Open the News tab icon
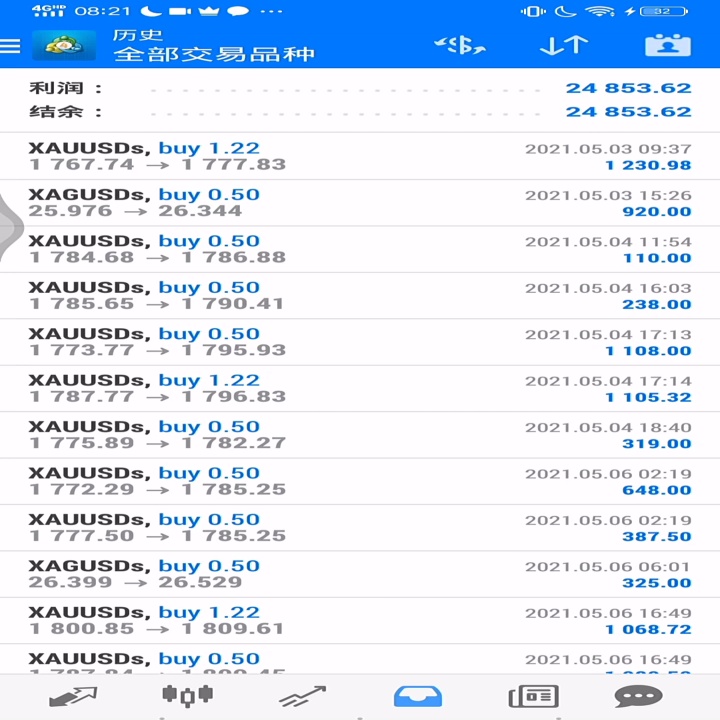Image resolution: width=720 pixels, height=720 pixels. point(534,696)
